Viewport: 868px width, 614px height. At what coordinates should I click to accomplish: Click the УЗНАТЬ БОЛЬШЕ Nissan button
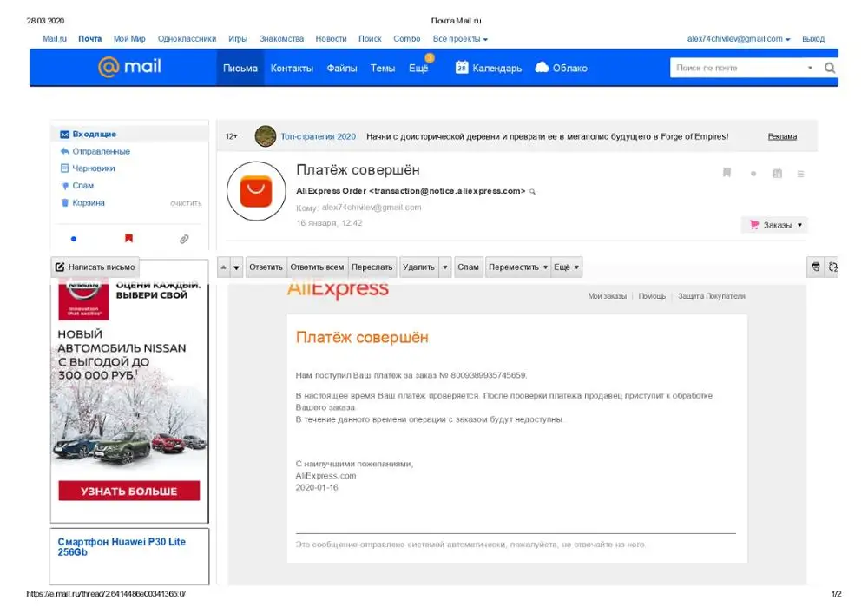tap(129, 491)
